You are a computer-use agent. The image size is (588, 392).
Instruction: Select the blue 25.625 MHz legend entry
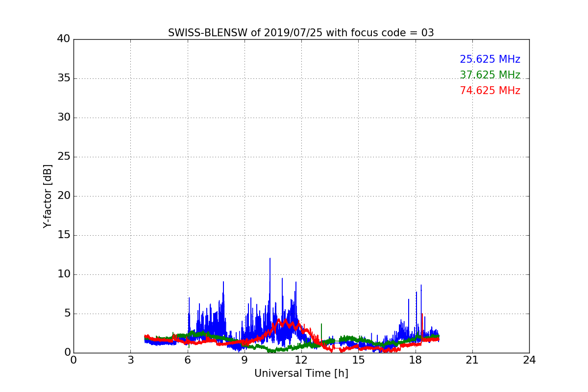pyautogui.click(x=490, y=59)
